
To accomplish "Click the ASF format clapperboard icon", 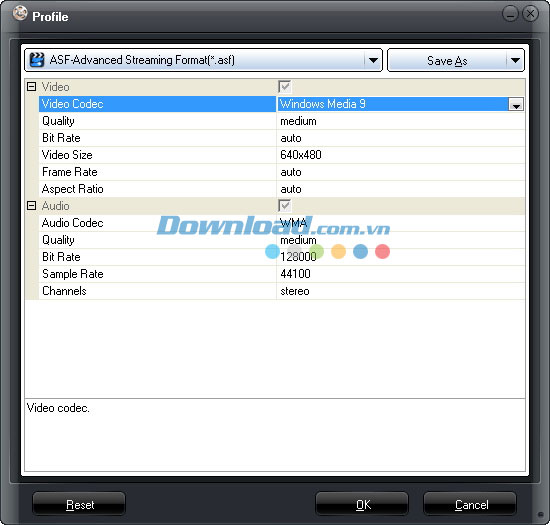I will click(37, 60).
